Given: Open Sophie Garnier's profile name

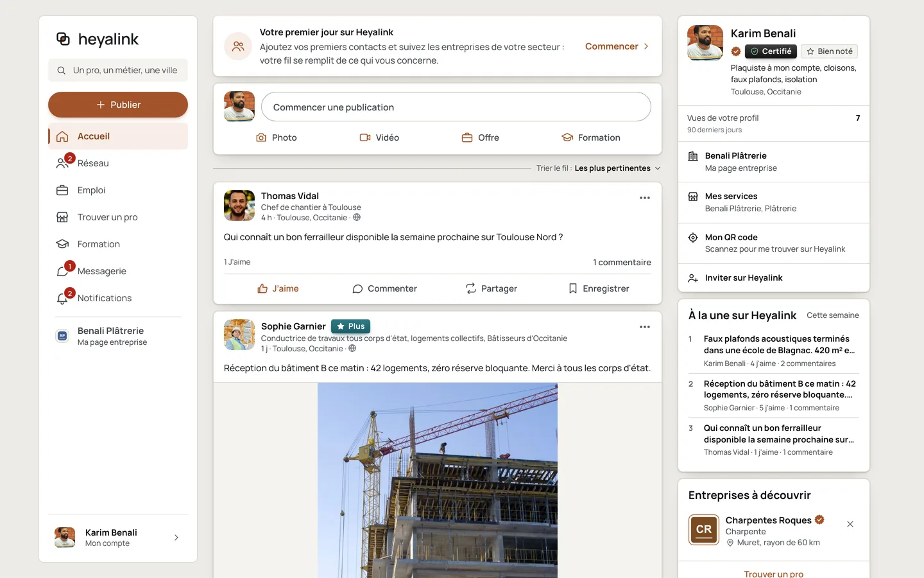Looking at the screenshot, I should tap(293, 326).
